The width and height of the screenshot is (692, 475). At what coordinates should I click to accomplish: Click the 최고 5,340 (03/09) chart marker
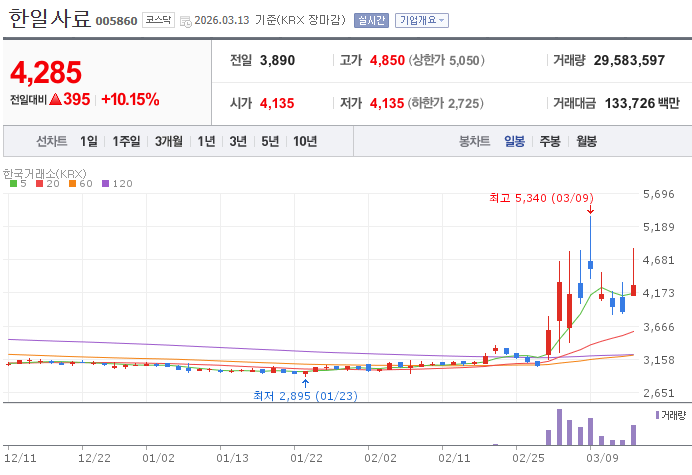point(542,198)
